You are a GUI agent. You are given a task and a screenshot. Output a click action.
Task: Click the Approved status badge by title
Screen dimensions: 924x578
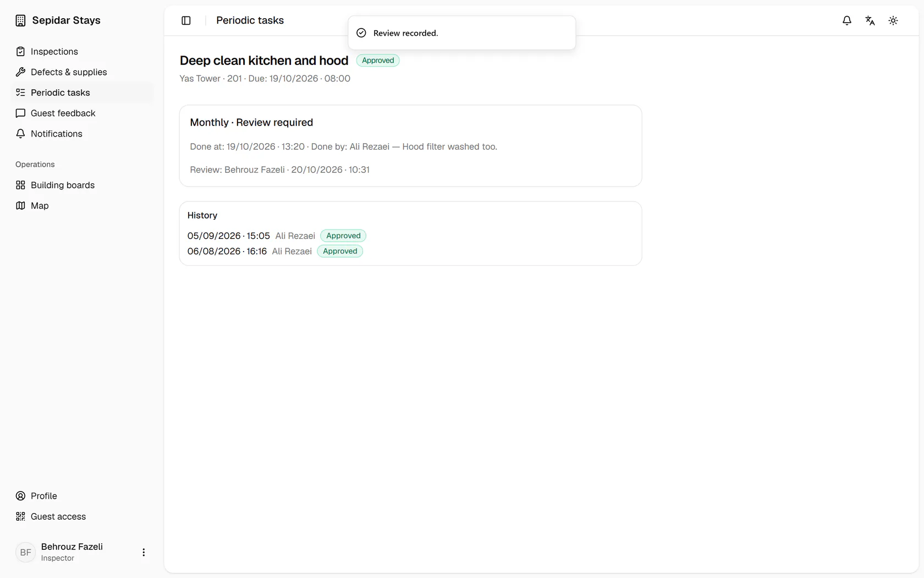pos(378,61)
